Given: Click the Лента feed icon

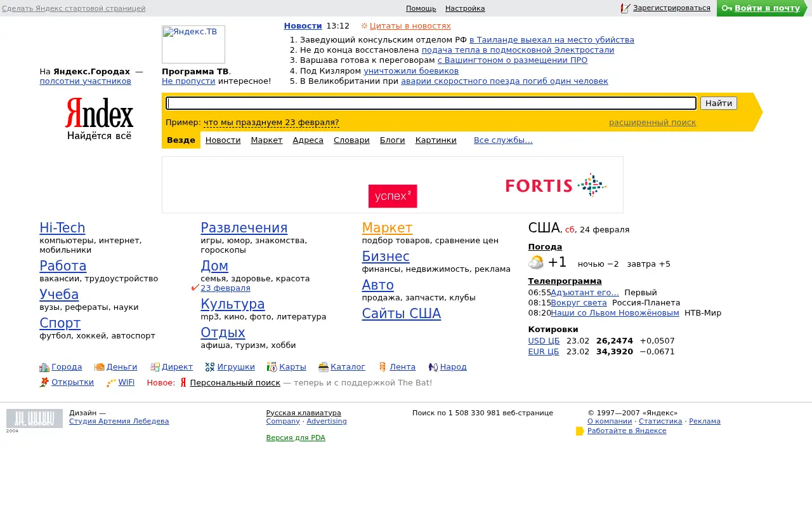Looking at the screenshot, I should click(383, 367).
